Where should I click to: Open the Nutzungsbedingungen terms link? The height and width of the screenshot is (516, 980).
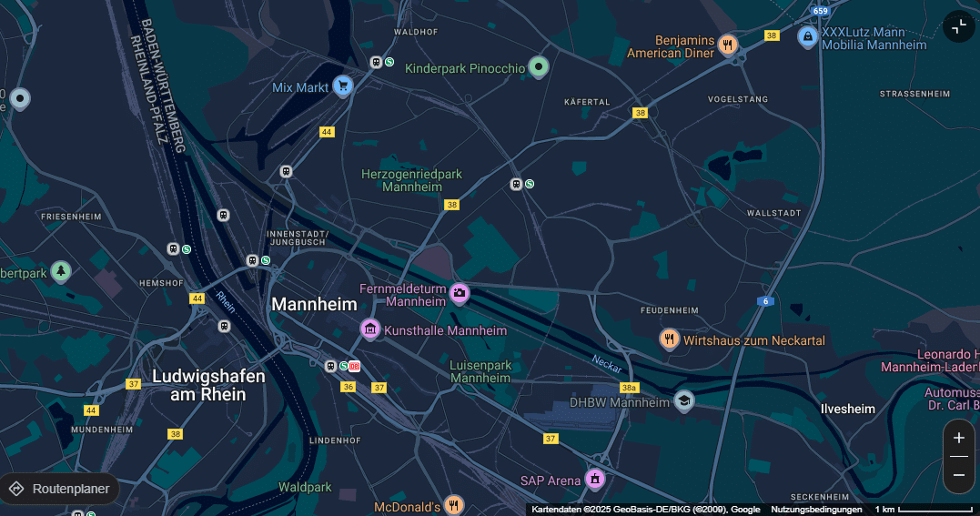pyautogui.click(x=816, y=510)
